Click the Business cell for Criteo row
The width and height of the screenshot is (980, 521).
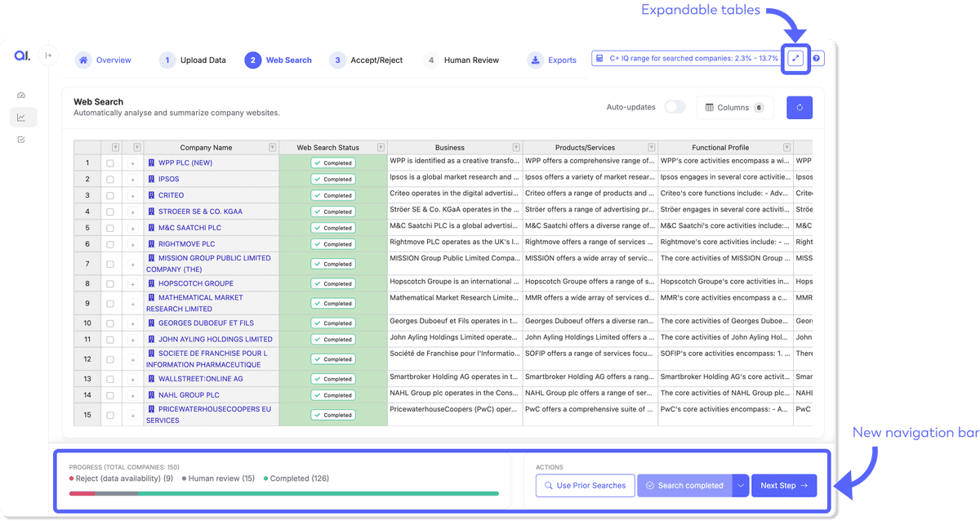pyautogui.click(x=454, y=194)
